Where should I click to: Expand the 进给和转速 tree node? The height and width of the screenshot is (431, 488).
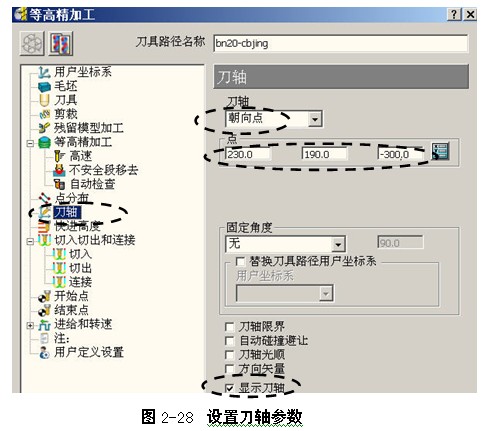[x=30, y=325]
